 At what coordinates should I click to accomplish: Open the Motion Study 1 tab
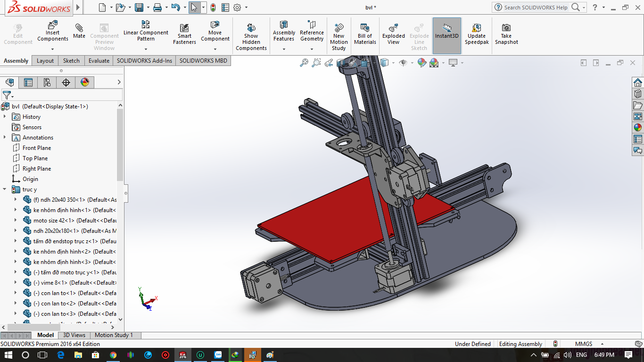(x=114, y=335)
